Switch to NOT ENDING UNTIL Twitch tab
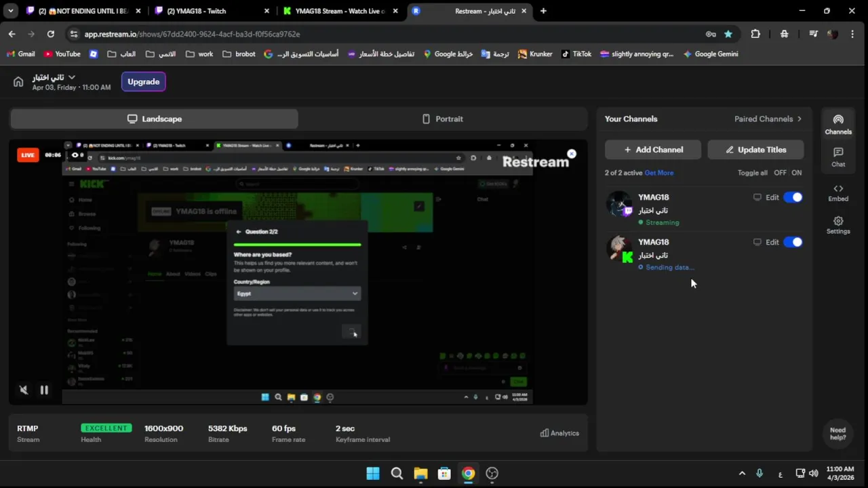This screenshot has height=488, width=868. tap(83, 11)
